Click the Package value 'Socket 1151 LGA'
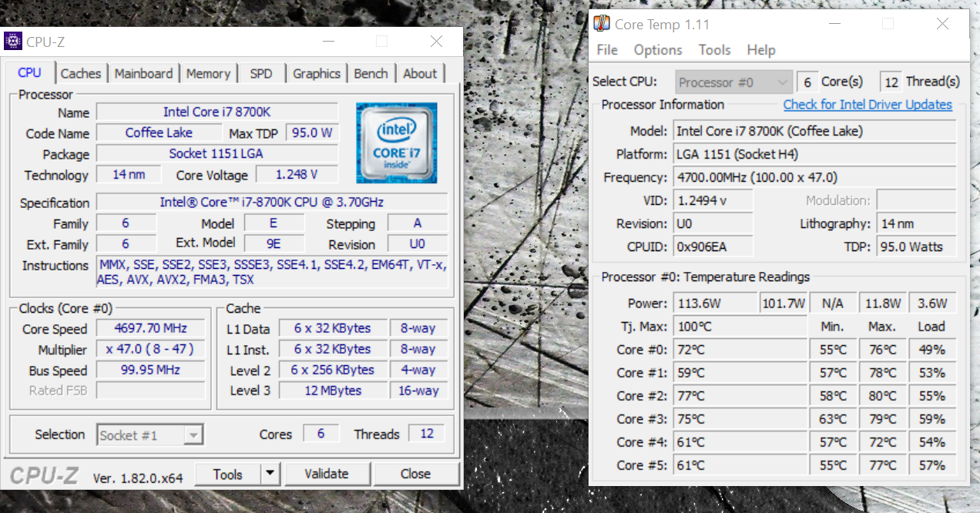 [217, 153]
